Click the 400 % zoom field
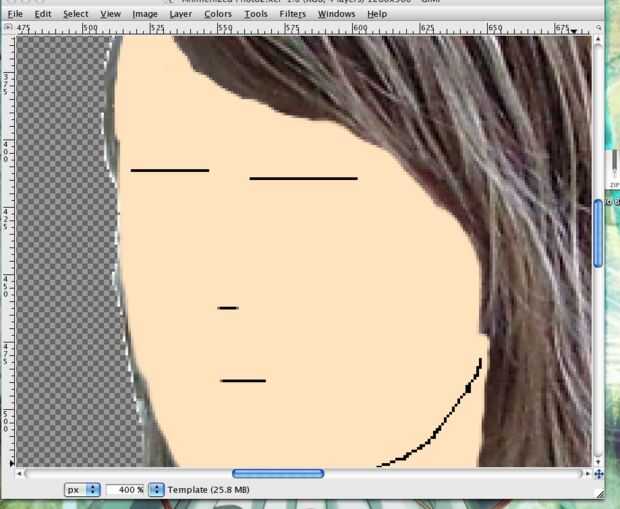This screenshot has width=620, height=509. coord(126,490)
